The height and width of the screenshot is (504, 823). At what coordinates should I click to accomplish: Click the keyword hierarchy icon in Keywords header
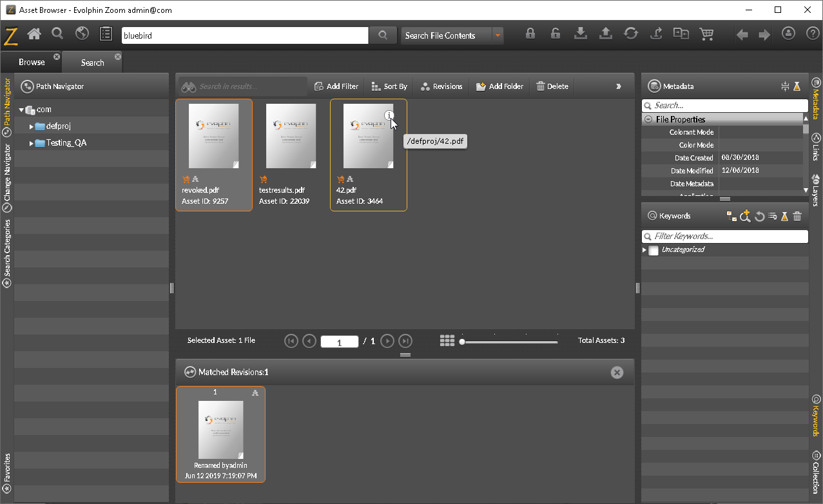point(731,217)
